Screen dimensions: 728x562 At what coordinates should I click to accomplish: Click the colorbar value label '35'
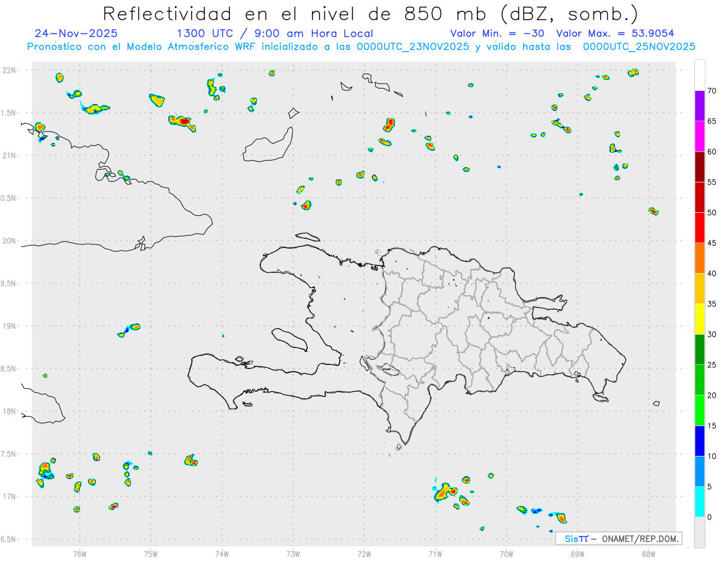point(712,304)
